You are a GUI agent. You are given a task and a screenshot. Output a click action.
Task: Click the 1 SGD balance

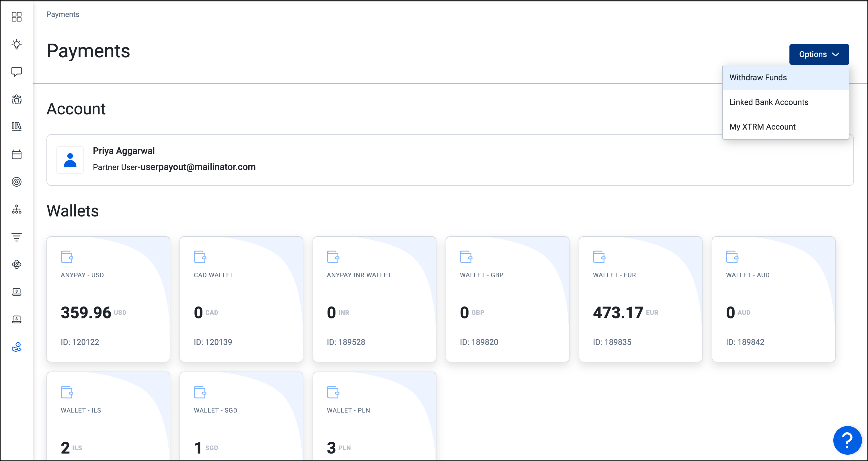pyautogui.click(x=206, y=448)
